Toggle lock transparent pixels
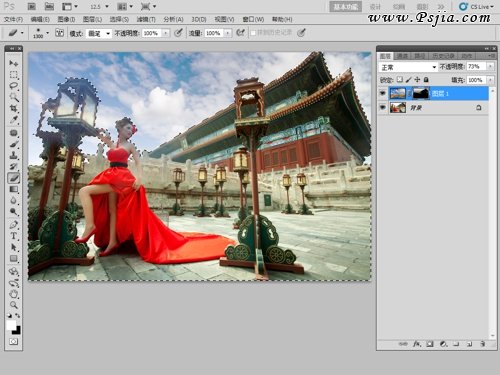This screenshot has width=500, height=375. coord(400,80)
